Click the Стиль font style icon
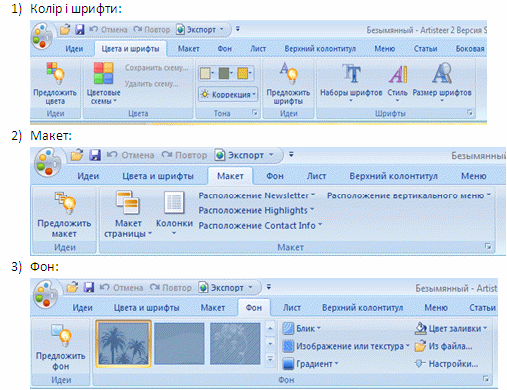The height and width of the screenshot is (390, 507). [x=398, y=74]
